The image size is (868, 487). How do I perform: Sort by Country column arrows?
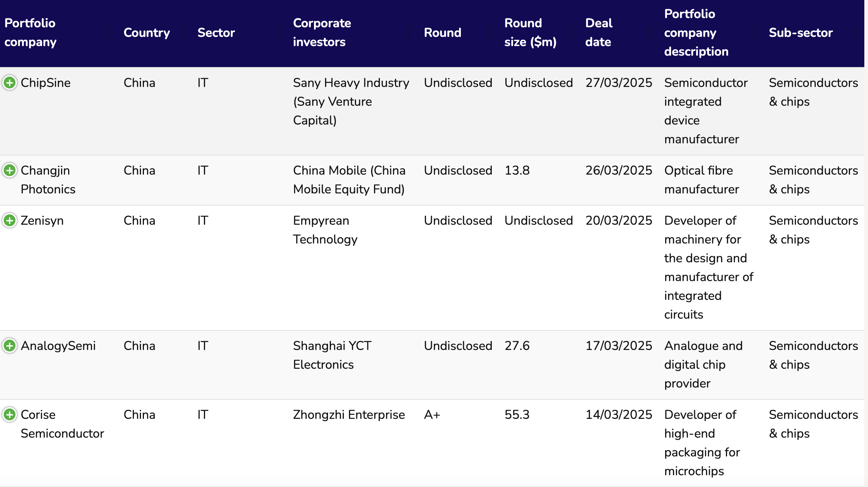(x=183, y=32)
